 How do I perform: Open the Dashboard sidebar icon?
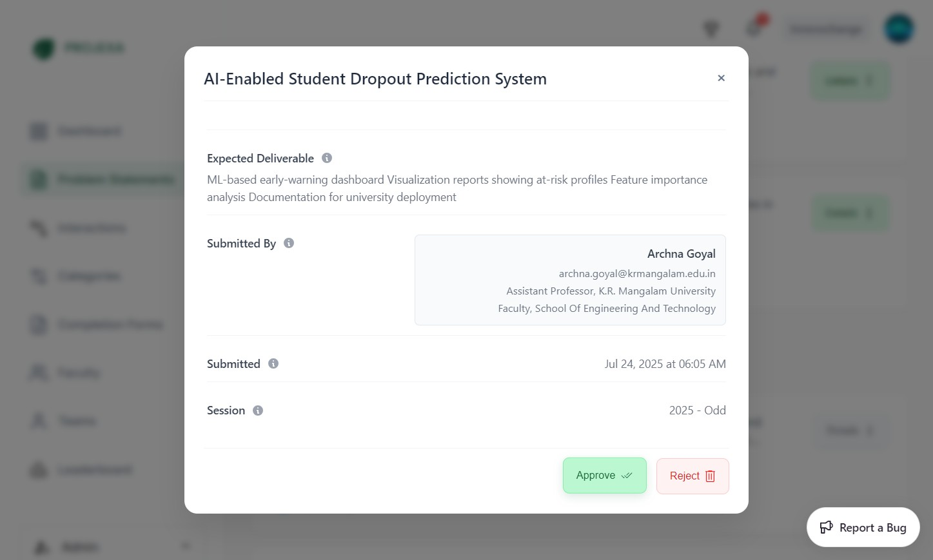39,131
